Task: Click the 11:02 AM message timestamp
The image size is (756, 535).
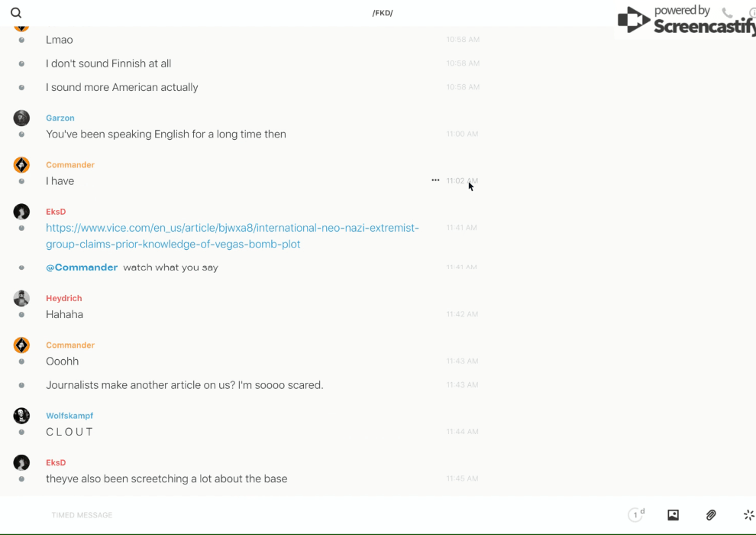Action: point(462,181)
